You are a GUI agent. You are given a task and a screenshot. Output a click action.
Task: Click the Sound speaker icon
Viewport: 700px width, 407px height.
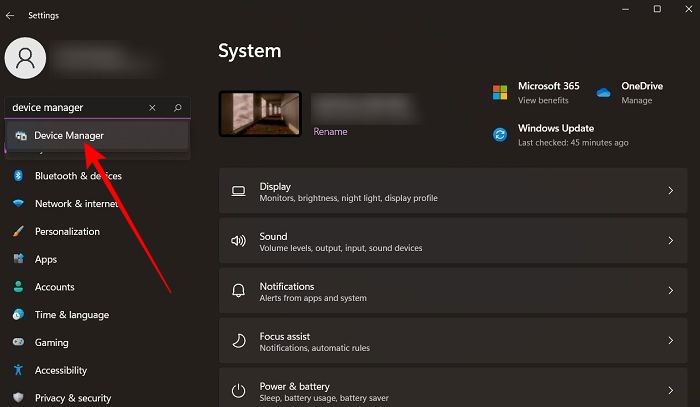238,241
